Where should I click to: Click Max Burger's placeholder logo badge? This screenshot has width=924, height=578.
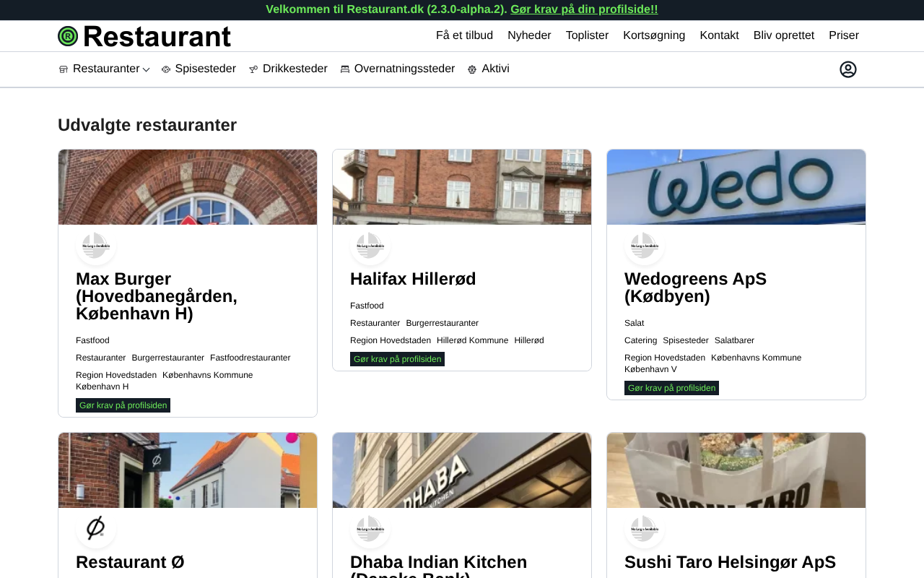(96, 246)
